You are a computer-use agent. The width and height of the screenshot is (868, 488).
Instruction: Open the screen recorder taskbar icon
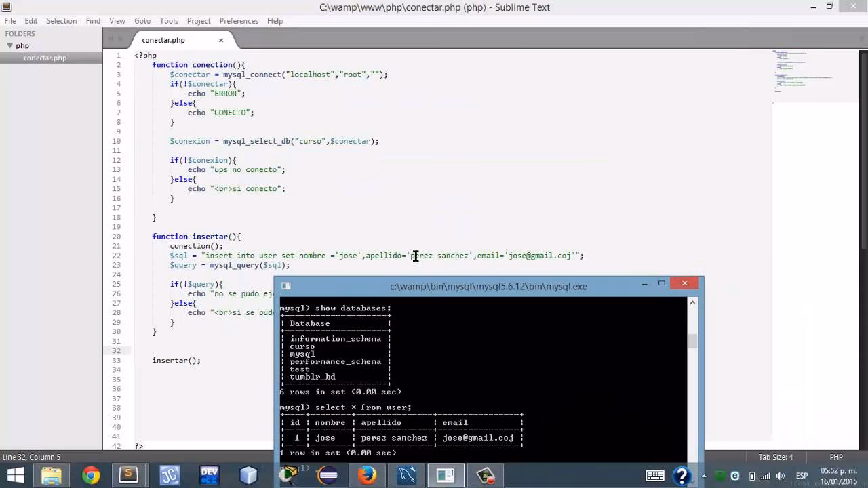pos(485,476)
